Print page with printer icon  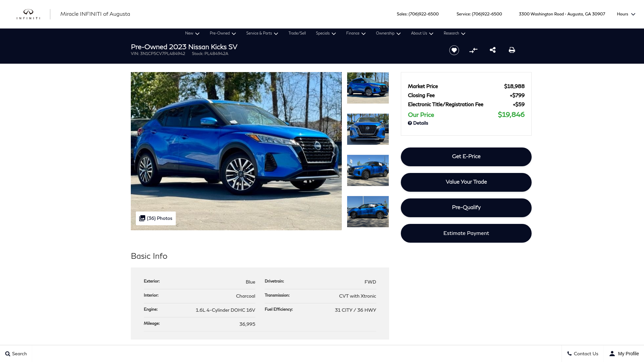point(512,50)
